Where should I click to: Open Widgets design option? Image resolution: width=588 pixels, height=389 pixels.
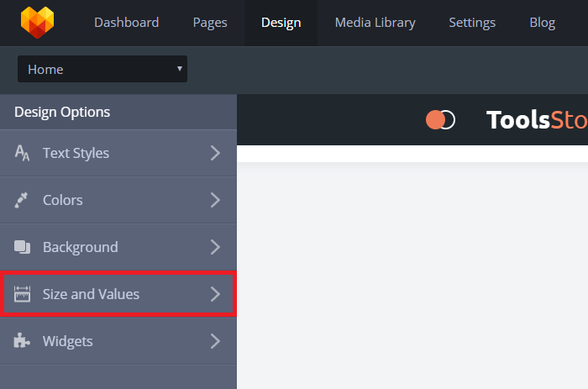coord(118,341)
